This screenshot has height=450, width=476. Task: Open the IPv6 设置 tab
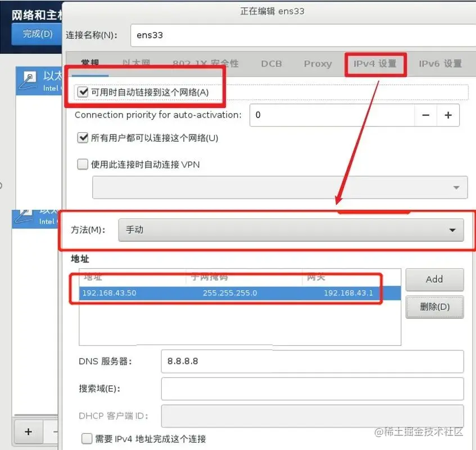pyautogui.click(x=442, y=64)
